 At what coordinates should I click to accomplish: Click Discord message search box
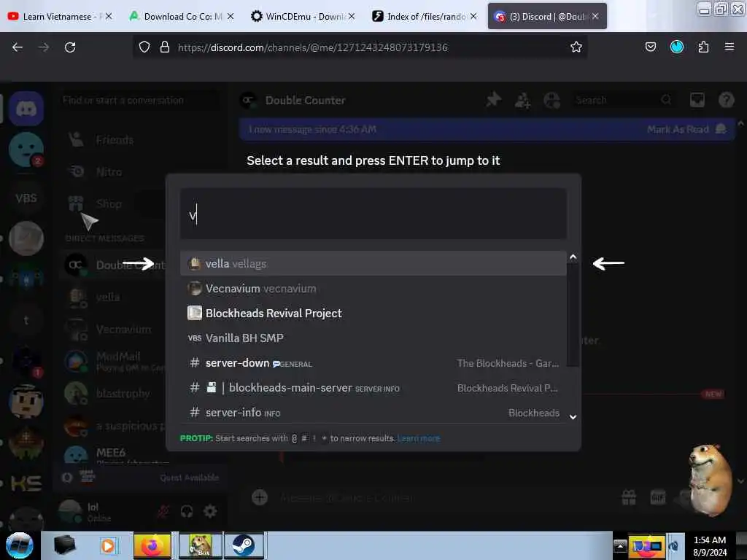click(623, 100)
